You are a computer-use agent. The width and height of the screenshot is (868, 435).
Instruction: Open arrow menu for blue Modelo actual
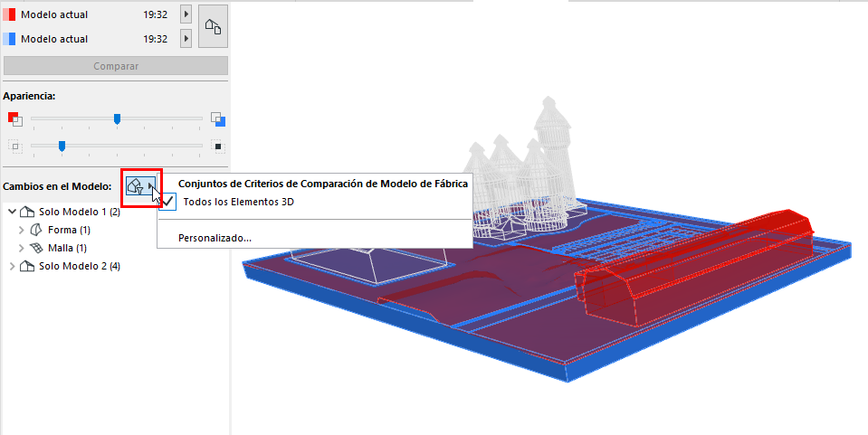pyautogui.click(x=186, y=39)
